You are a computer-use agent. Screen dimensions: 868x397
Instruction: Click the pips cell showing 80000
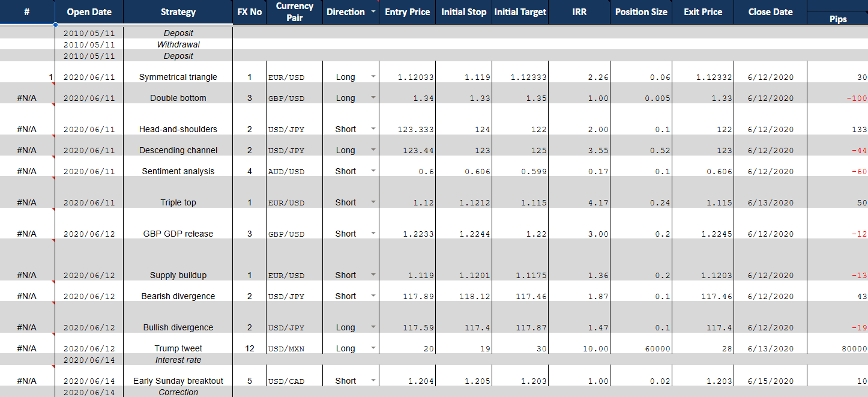pos(837,344)
